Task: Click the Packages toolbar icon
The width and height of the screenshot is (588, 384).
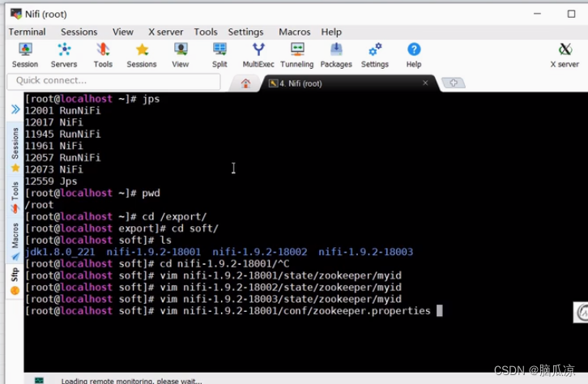Action: [x=336, y=55]
